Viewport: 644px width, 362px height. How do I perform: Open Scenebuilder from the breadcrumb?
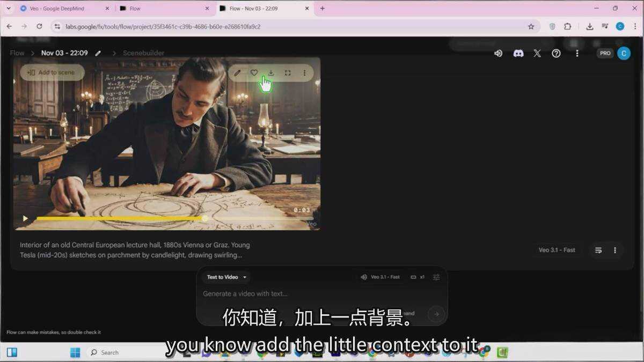(x=143, y=53)
